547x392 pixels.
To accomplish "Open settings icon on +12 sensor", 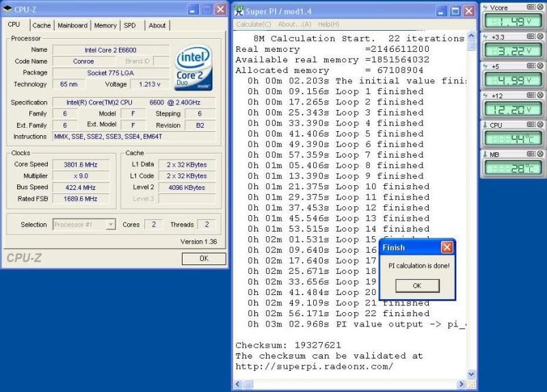I will (531, 95).
